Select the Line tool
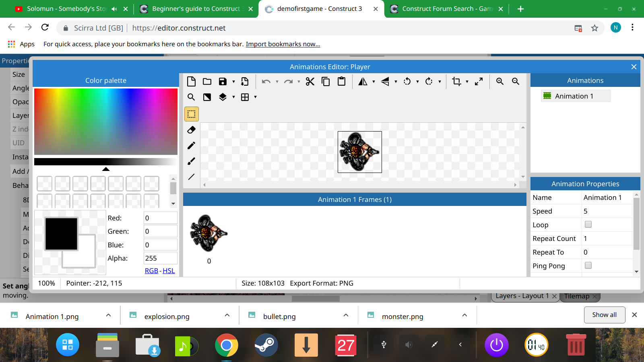 coord(191,177)
